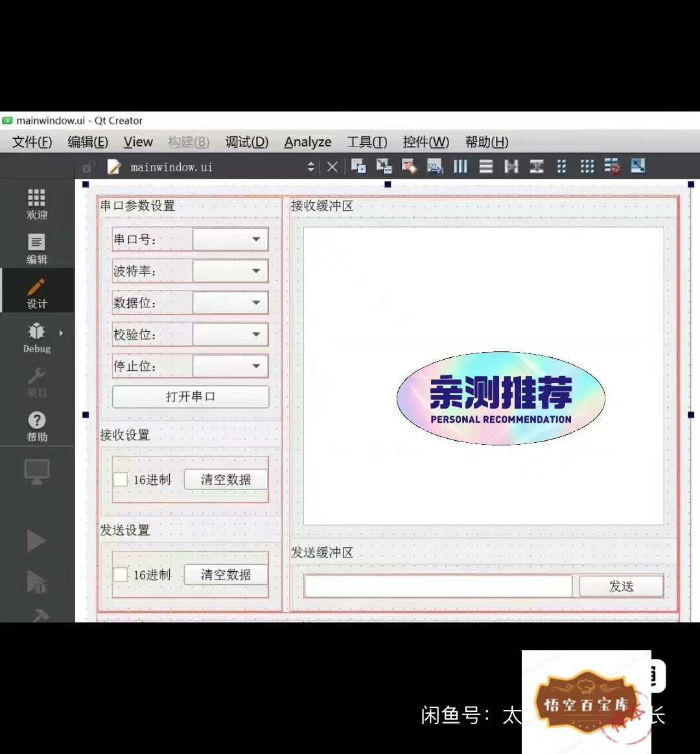This screenshot has height=754, width=700.
Task: Open the 项目 projects mode
Action: (36, 383)
